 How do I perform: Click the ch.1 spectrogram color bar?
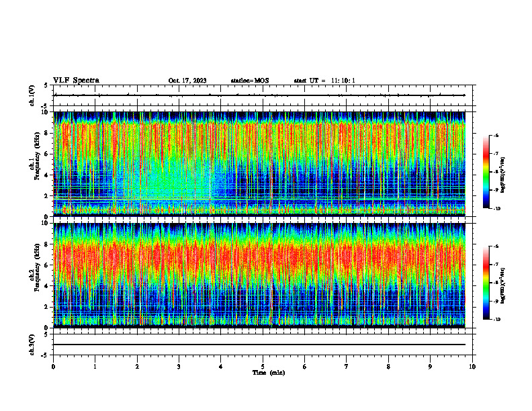coord(486,172)
